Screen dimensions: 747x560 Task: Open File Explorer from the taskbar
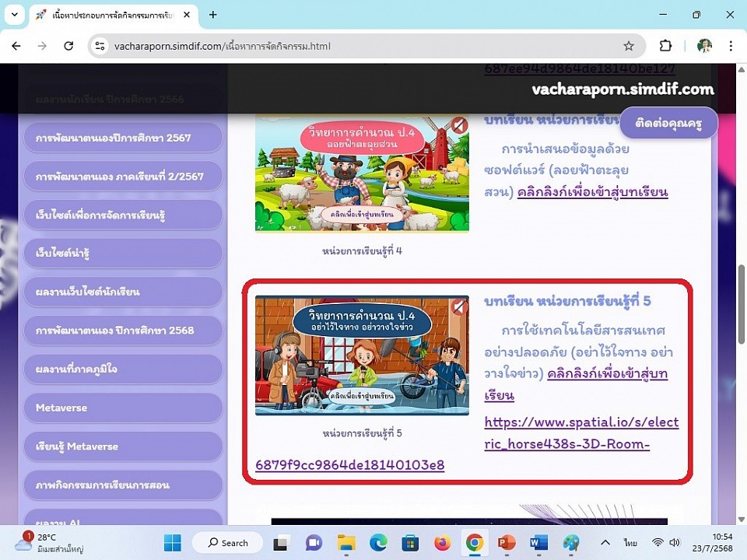coord(345,543)
